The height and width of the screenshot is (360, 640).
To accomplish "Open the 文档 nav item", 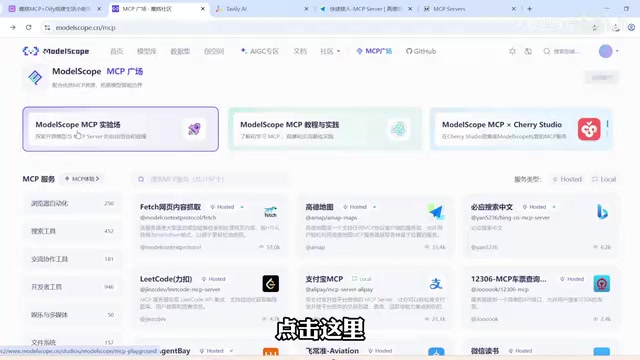I will pyautogui.click(x=300, y=51).
